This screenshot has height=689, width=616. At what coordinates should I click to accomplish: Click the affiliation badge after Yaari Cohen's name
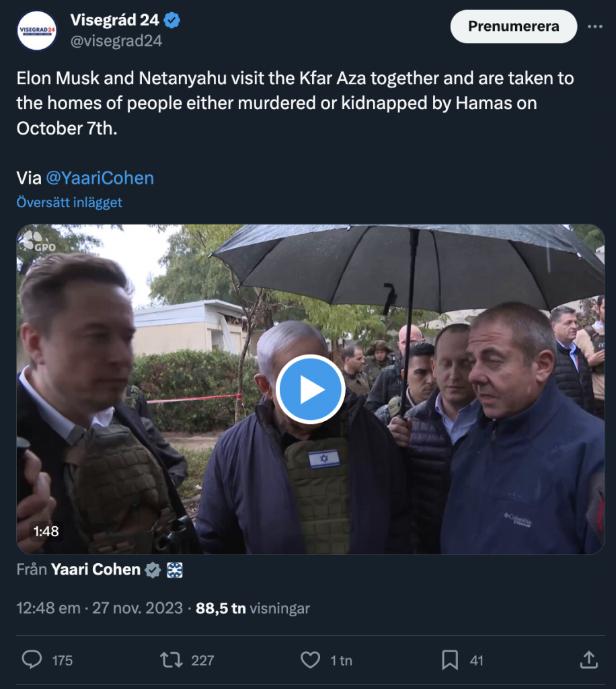[x=174, y=571]
